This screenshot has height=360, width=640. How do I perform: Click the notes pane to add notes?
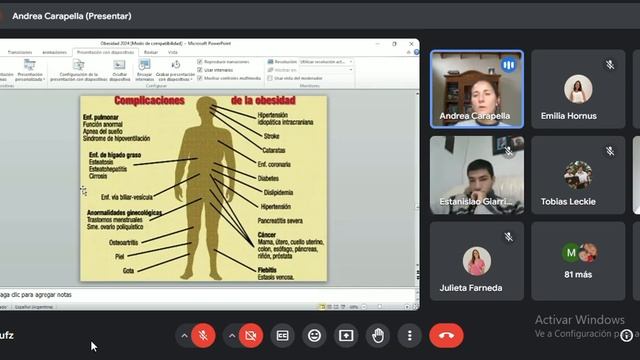coord(207,295)
